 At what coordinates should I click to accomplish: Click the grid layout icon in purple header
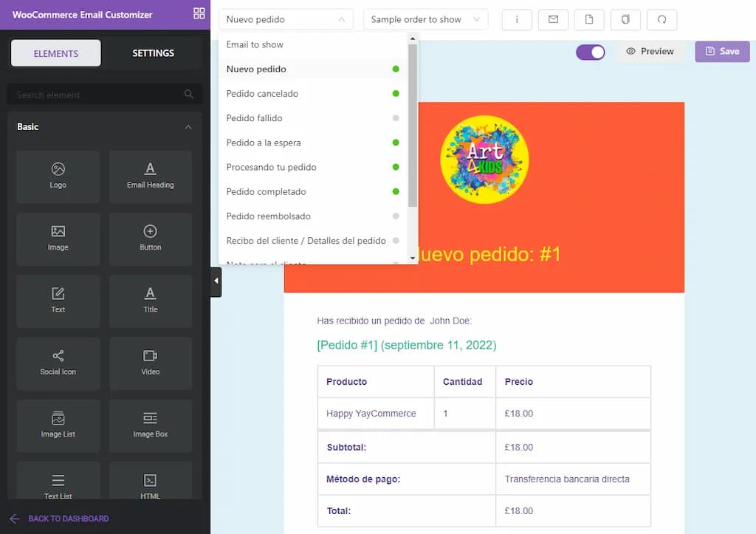tap(199, 13)
